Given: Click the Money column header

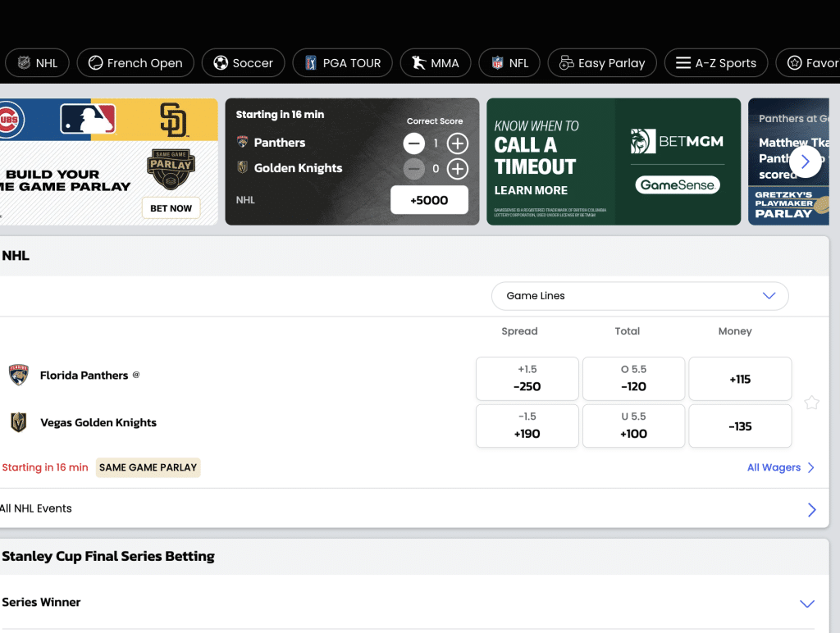Looking at the screenshot, I should coord(735,331).
